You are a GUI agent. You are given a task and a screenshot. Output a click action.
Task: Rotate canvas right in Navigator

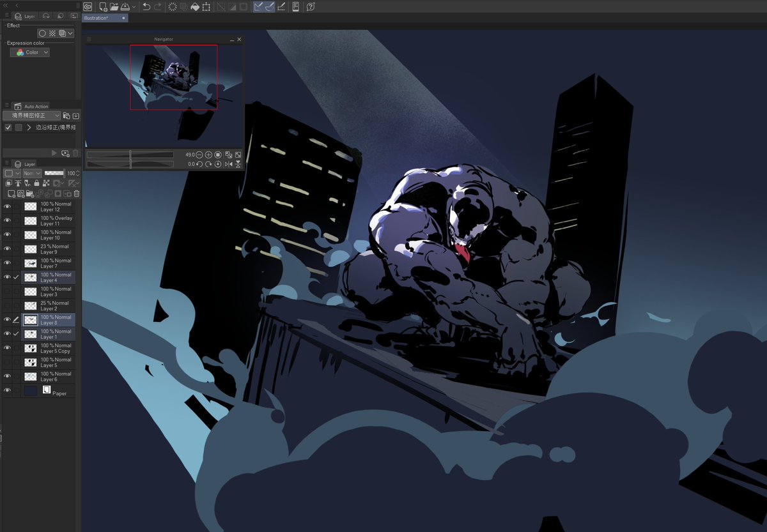[208, 164]
